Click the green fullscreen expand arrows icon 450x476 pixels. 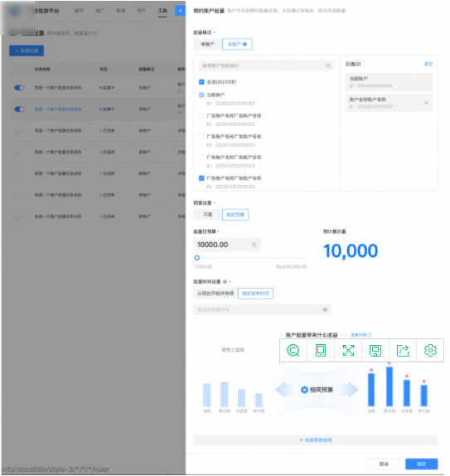(x=348, y=350)
